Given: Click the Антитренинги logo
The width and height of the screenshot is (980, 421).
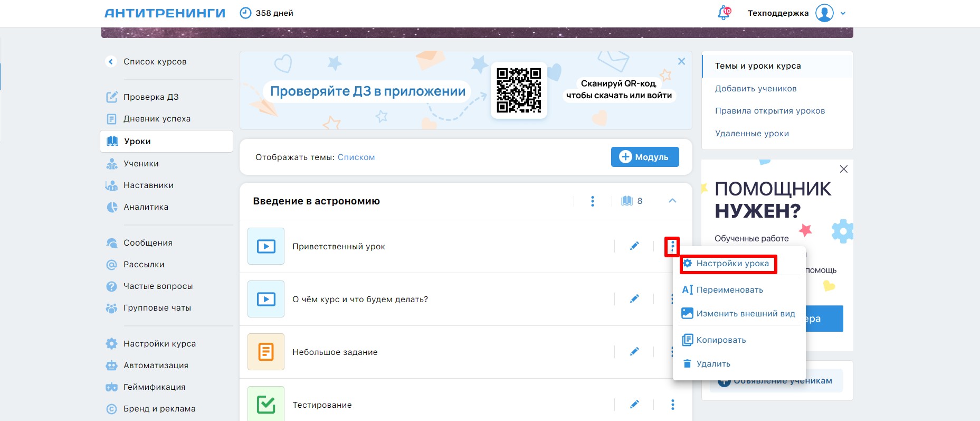Looking at the screenshot, I should (x=165, y=13).
